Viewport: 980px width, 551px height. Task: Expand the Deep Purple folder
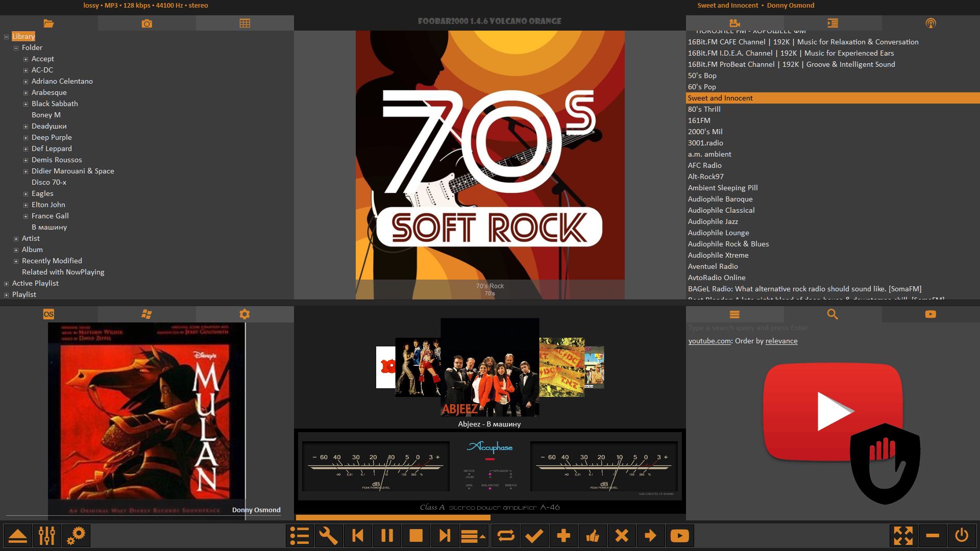26,138
